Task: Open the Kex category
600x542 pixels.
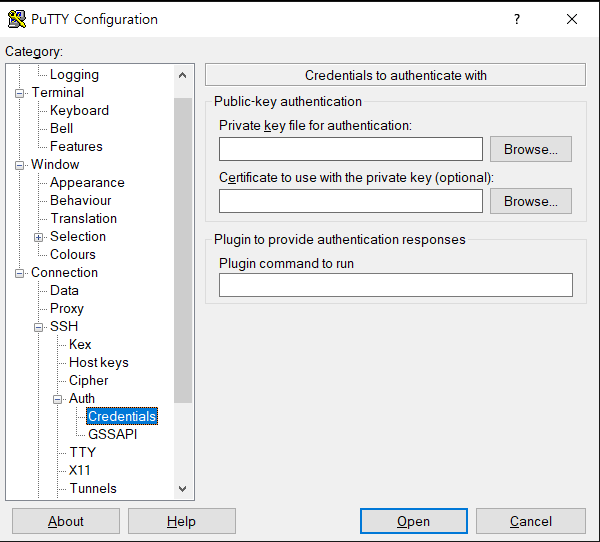Action: [80, 344]
